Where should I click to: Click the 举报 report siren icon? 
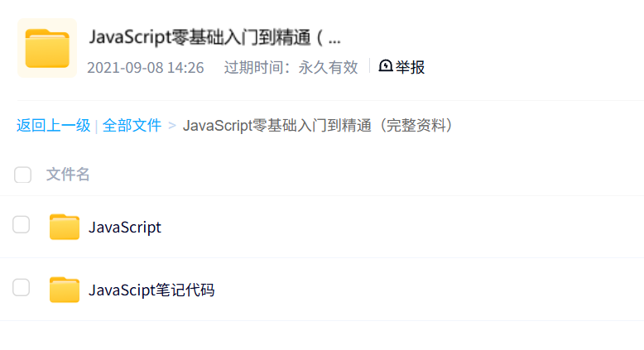386,66
